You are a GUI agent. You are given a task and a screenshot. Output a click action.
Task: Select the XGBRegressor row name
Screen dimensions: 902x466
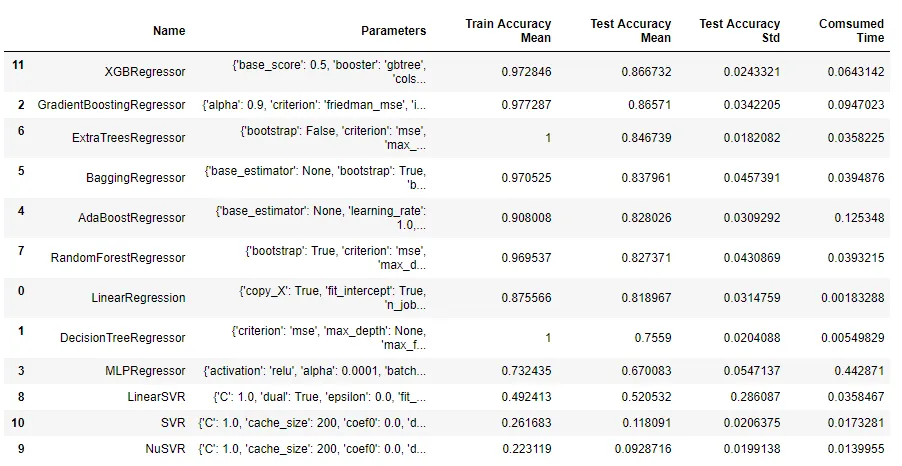(x=145, y=72)
